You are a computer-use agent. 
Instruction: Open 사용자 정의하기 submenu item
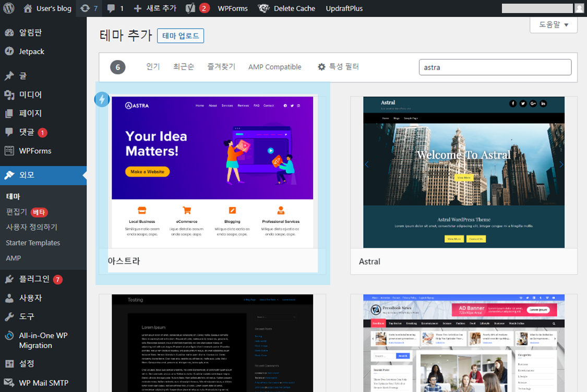32,227
